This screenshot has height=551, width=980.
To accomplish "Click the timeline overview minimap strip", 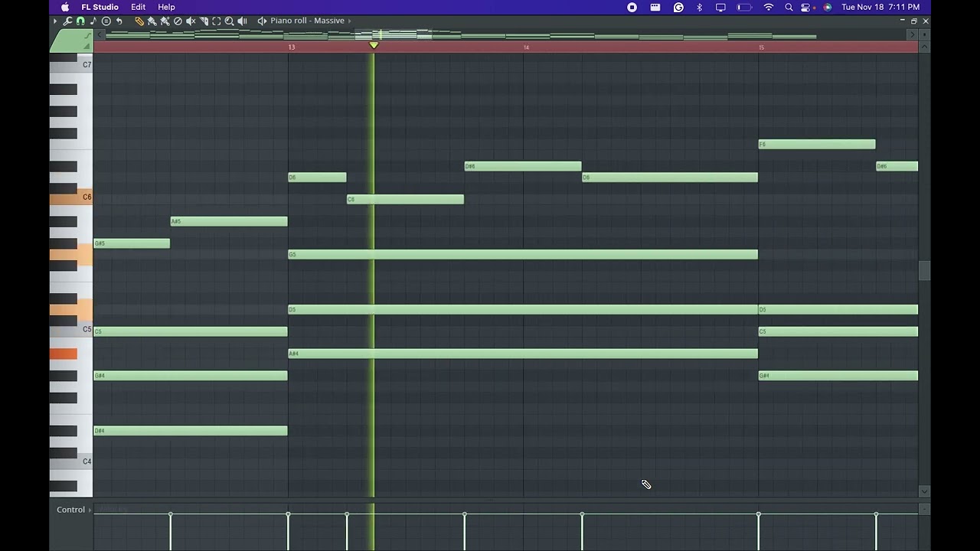I will coord(505,34).
